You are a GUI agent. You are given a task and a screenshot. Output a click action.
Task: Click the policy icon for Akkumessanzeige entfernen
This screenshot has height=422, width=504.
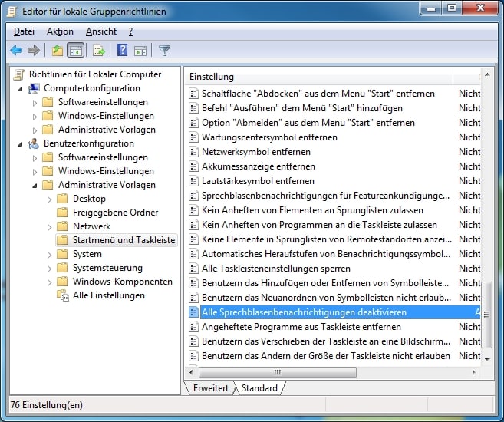(193, 166)
